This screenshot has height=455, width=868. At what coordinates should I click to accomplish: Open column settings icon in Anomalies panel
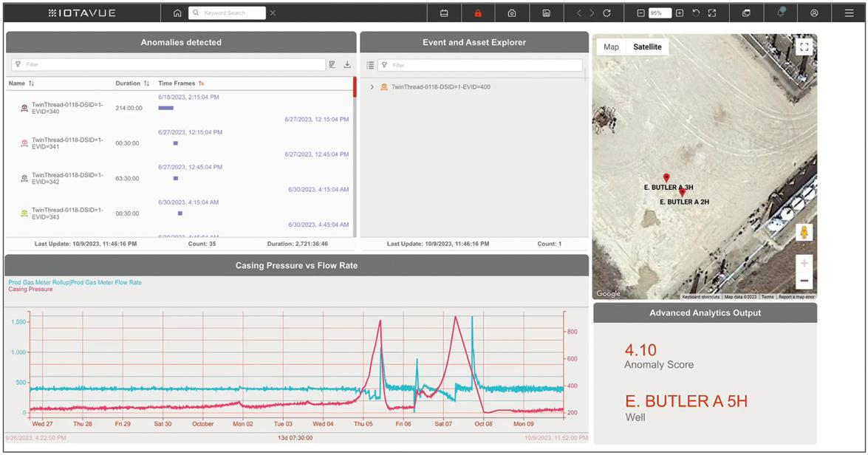pos(332,65)
